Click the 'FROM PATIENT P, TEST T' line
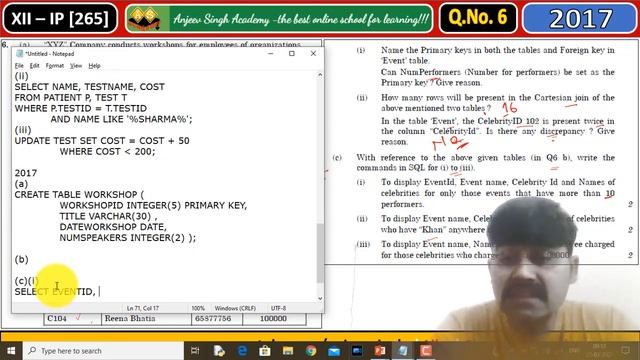Viewport: 640px width, 360px height. pyautogui.click(x=71, y=98)
